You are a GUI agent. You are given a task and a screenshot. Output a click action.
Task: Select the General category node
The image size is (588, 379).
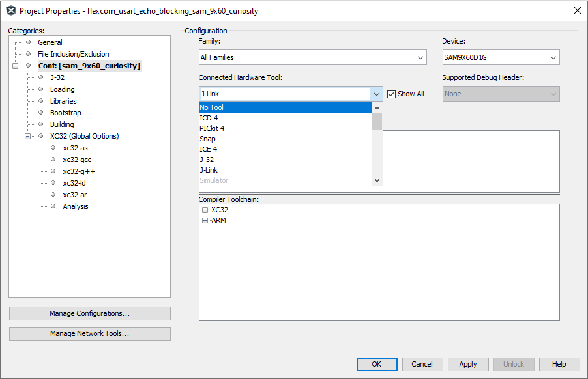click(x=50, y=42)
